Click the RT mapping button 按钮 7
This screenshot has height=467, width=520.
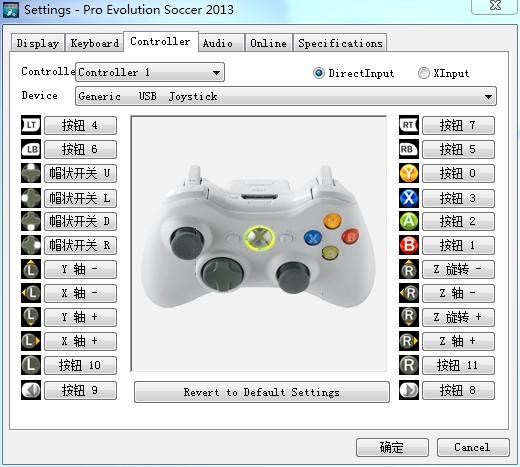458,125
